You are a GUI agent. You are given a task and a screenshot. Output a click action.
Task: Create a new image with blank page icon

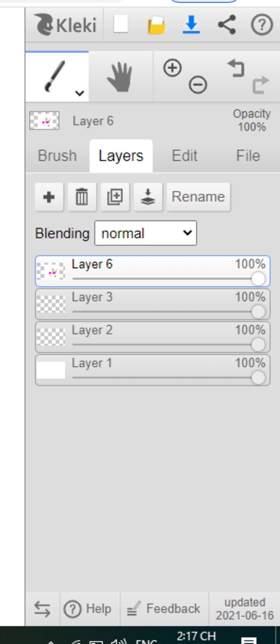[x=121, y=24]
